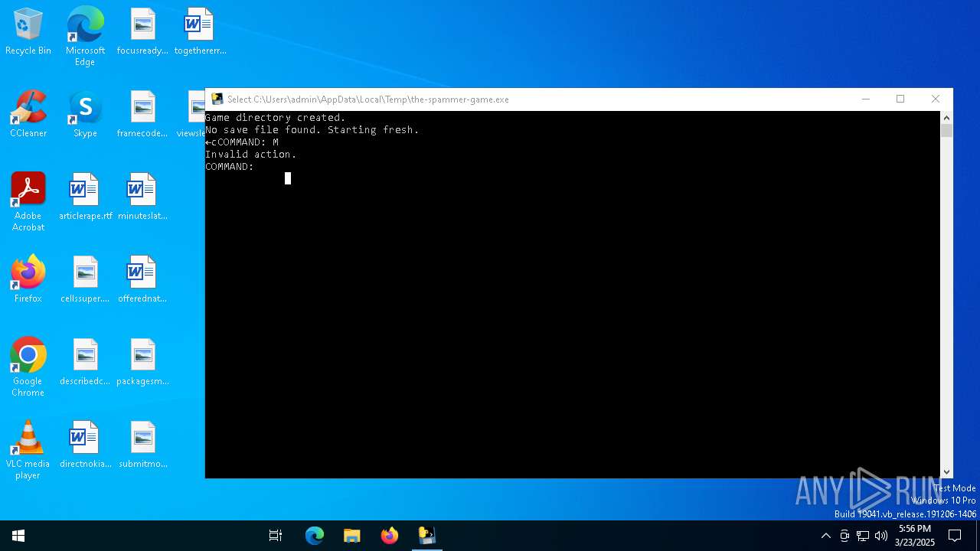The height and width of the screenshot is (551, 980).
Task: Select the packagesm image file icon
Action: pyautogui.click(x=142, y=361)
